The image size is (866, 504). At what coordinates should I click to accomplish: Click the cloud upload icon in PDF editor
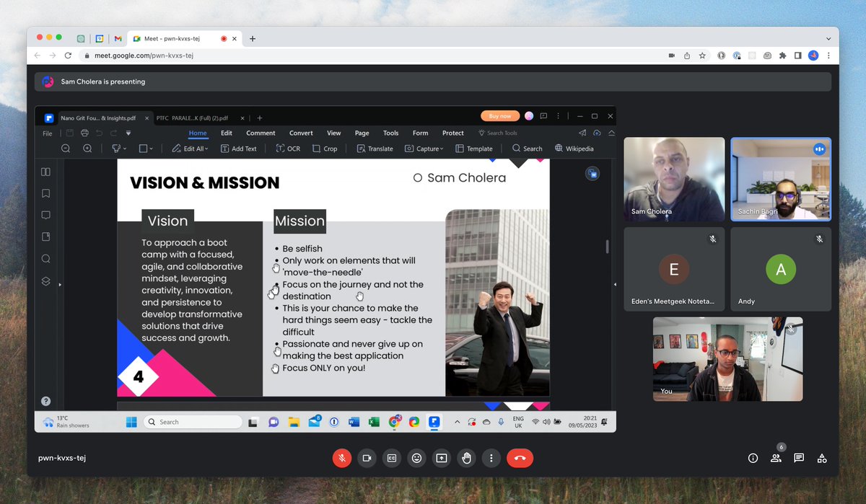[x=597, y=133]
